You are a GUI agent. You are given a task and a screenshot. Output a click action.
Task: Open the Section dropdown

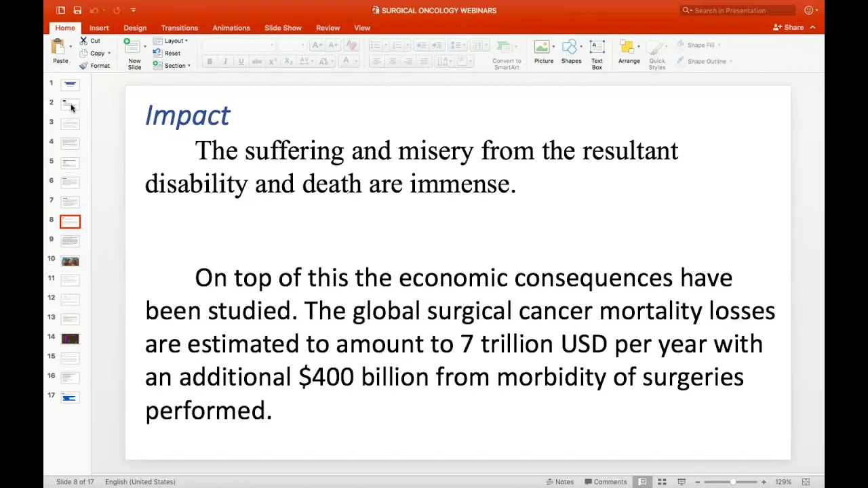click(x=172, y=66)
